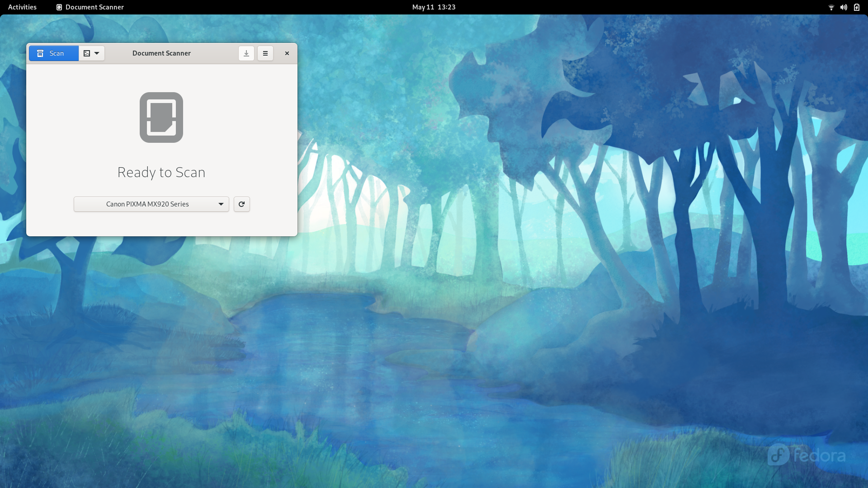Click the volume speaker icon in top bar
This screenshot has height=488, width=868.
[x=844, y=7]
